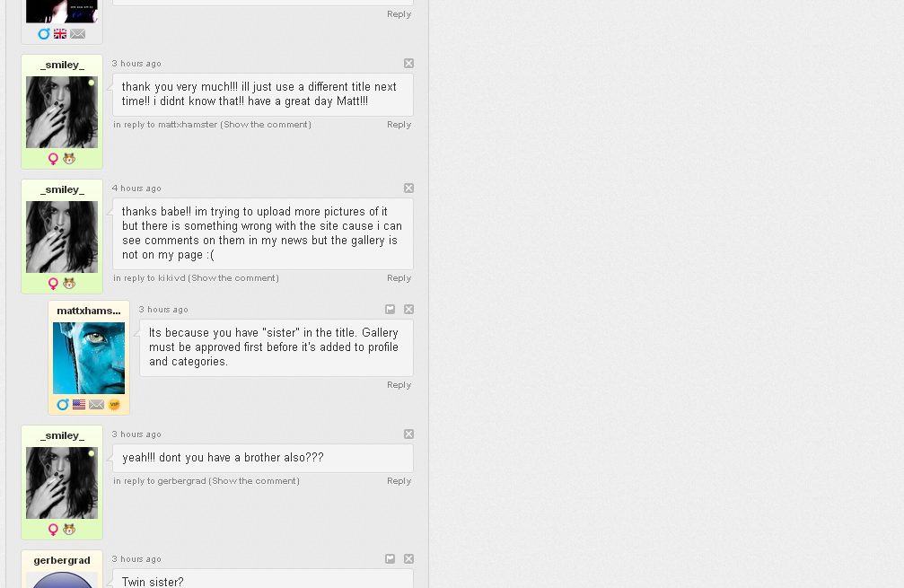The width and height of the screenshot is (904, 588).
Task: Show the comment replied to kikivd
Action: pos(233,278)
